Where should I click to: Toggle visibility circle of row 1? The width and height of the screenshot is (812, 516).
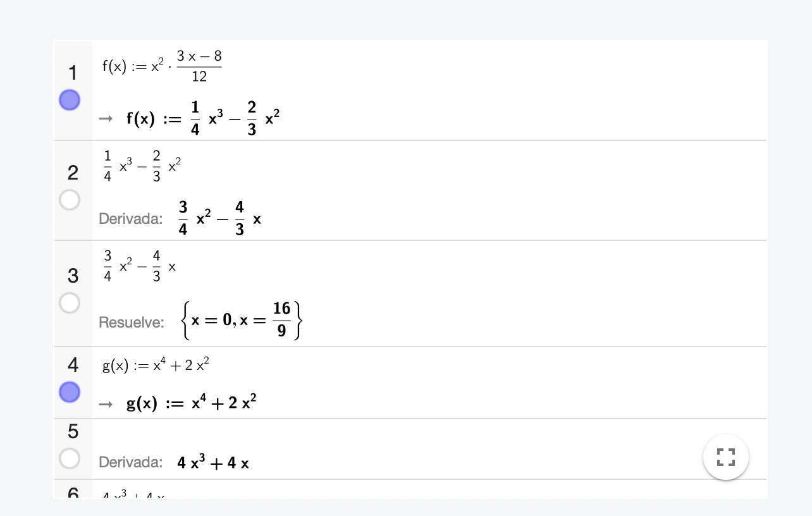click(70, 100)
